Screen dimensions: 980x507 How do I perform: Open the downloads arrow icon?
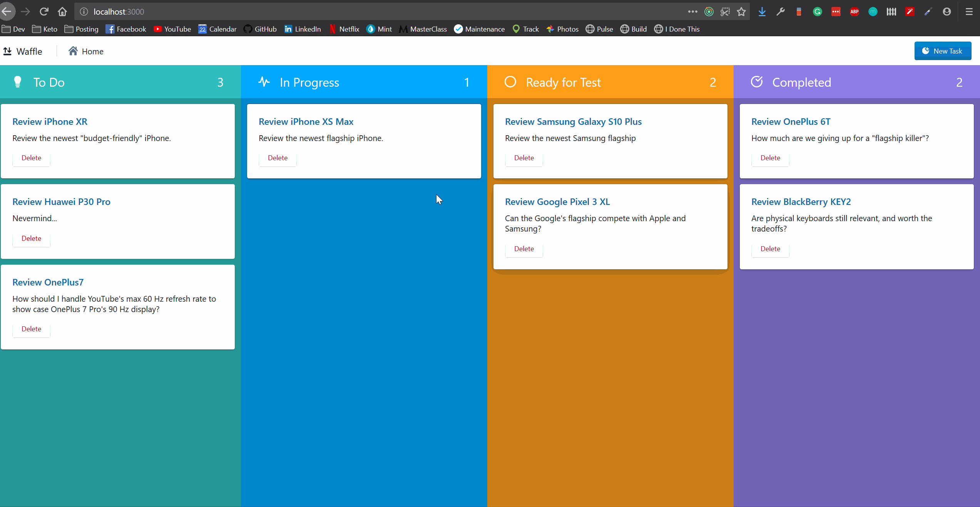762,12
